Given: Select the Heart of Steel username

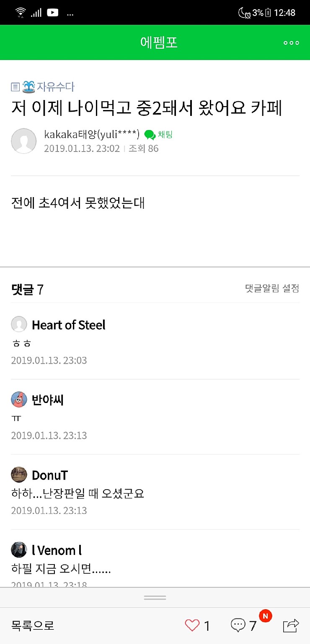Looking at the screenshot, I should 69,325.
